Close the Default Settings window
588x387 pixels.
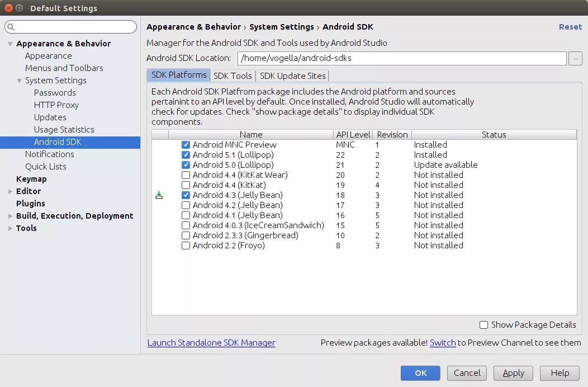click(x=8, y=8)
